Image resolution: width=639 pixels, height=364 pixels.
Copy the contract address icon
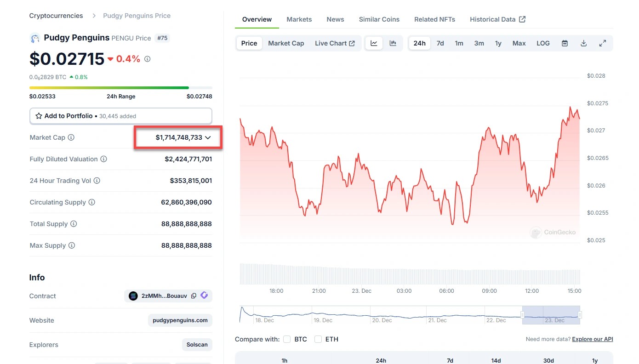click(x=194, y=296)
